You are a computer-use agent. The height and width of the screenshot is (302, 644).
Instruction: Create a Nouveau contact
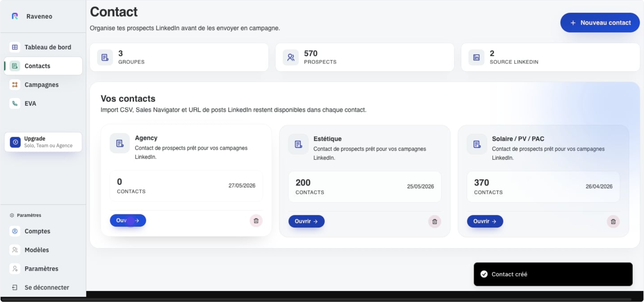point(600,23)
